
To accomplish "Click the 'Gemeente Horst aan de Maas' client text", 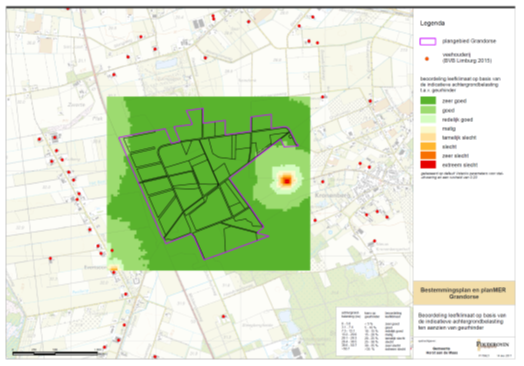I will coord(442,351).
